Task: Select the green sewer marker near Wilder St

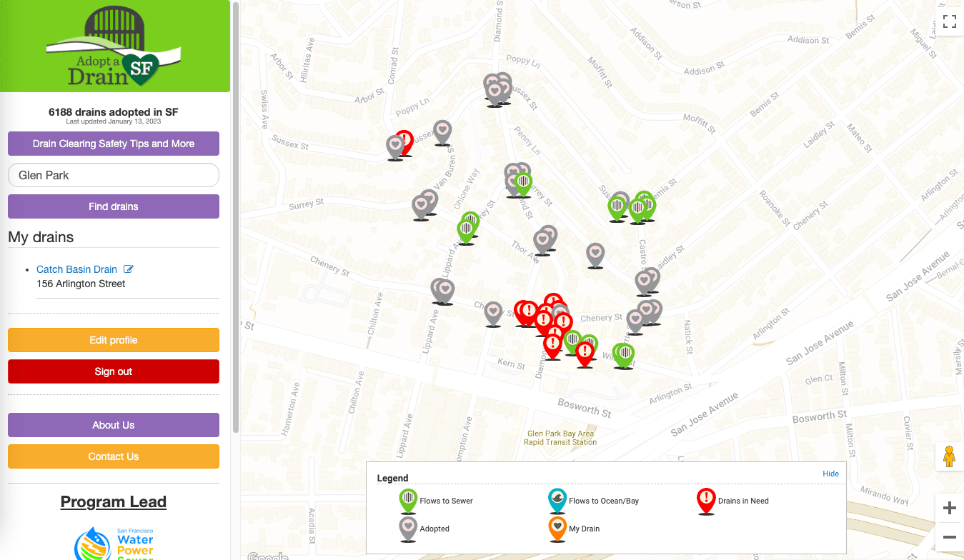Action: coord(625,355)
